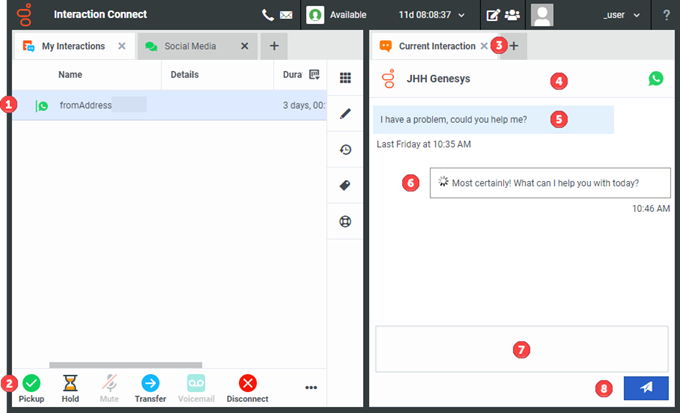Click in the message reply text box
The image size is (680, 413).
(x=520, y=349)
